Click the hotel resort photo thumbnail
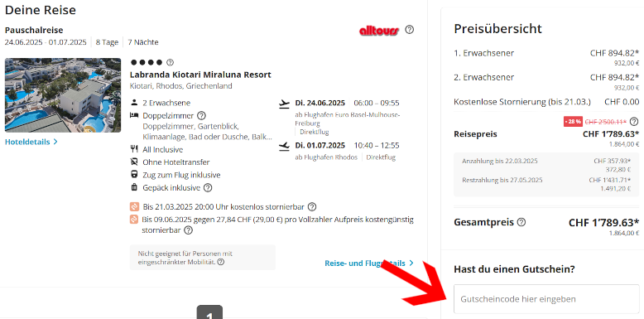The image size is (644, 319). [x=63, y=95]
